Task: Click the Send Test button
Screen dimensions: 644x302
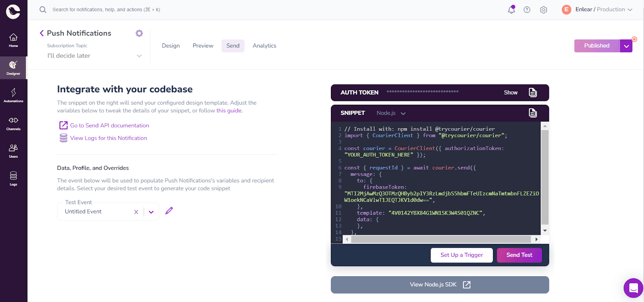Action: (x=519, y=255)
